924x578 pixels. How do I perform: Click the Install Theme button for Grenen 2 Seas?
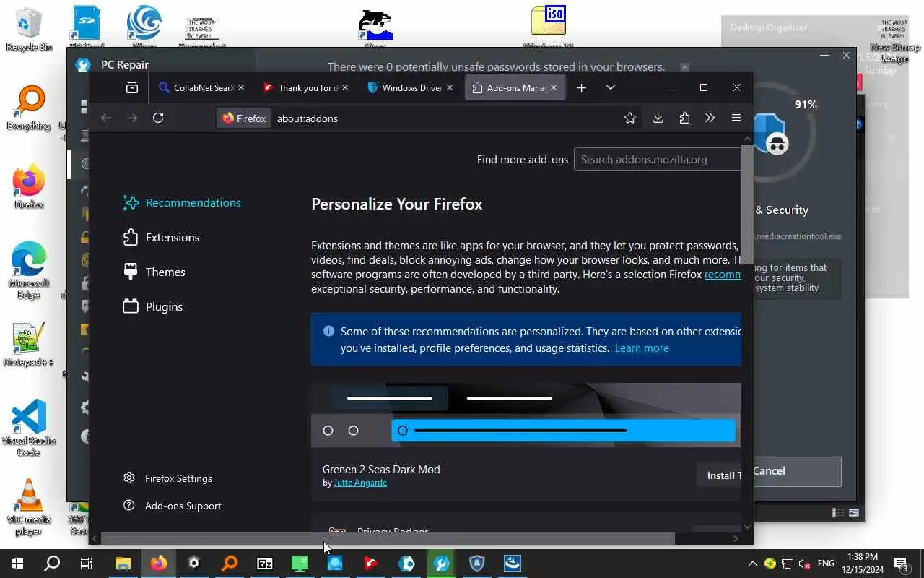(719, 475)
